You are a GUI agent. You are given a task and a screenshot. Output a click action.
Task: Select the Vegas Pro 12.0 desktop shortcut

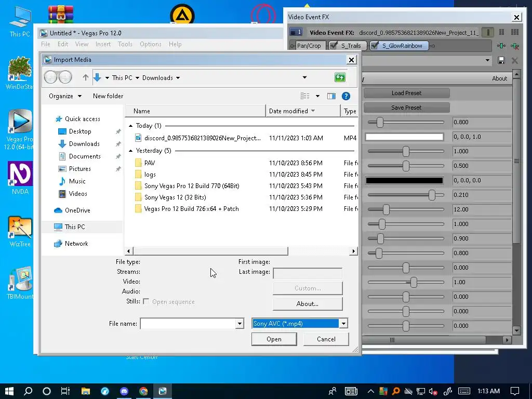point(19,129)
